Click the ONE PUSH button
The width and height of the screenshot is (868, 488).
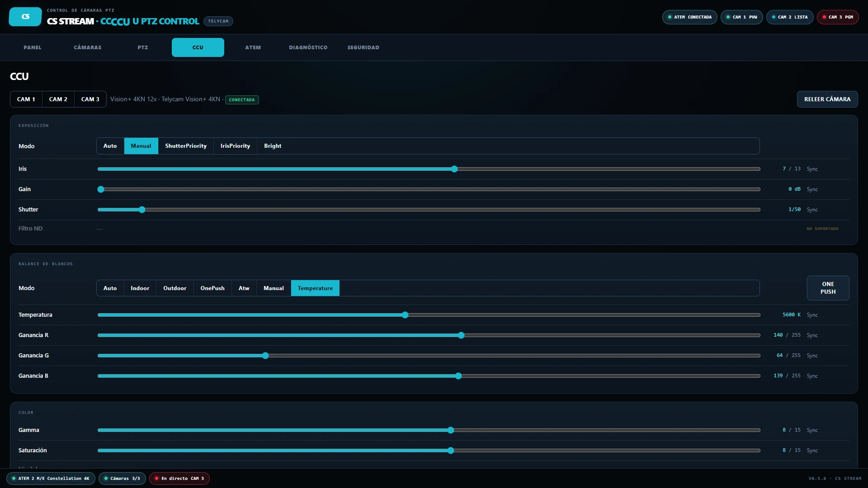(x=828, y=288)
